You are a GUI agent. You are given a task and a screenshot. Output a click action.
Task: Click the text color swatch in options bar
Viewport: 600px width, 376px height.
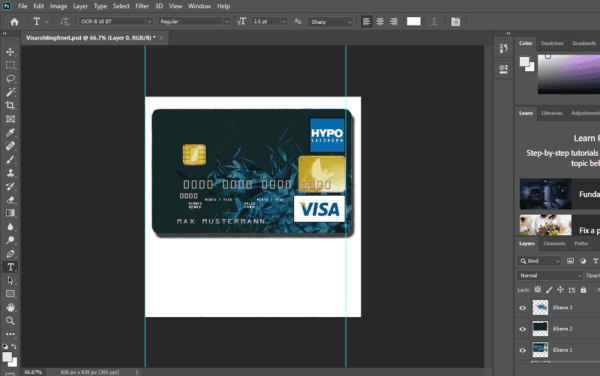pyautogui.click(x=414, y=21)
